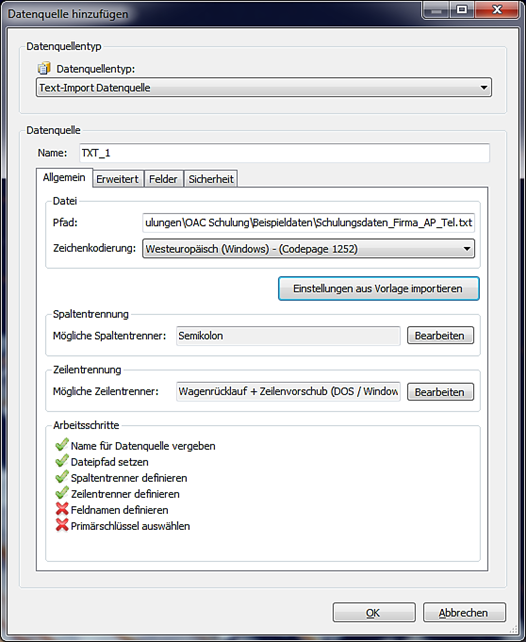526x642 pixels.
Task: Select the Sicherheit tab
Action: (211, 179)
